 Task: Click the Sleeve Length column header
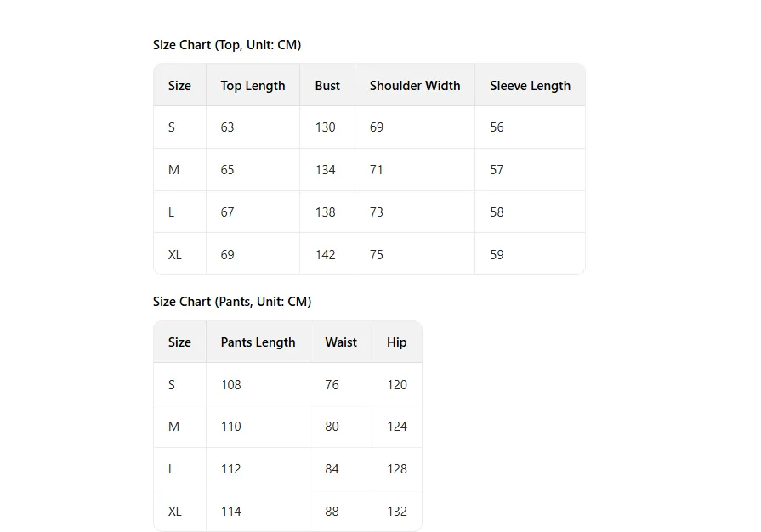pyautogui.click(x=530, y=86)
